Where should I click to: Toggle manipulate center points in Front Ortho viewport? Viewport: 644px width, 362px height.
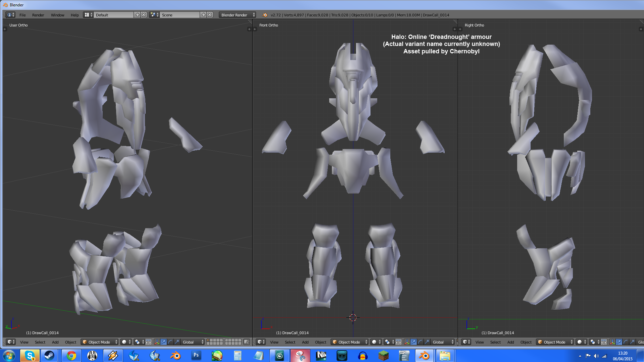click(x=398, y=342)
